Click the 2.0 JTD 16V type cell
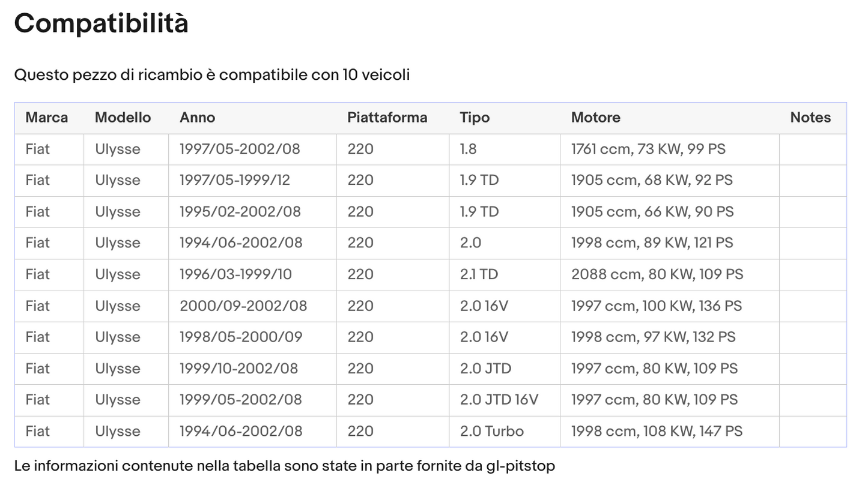 (x=499, y=400)
